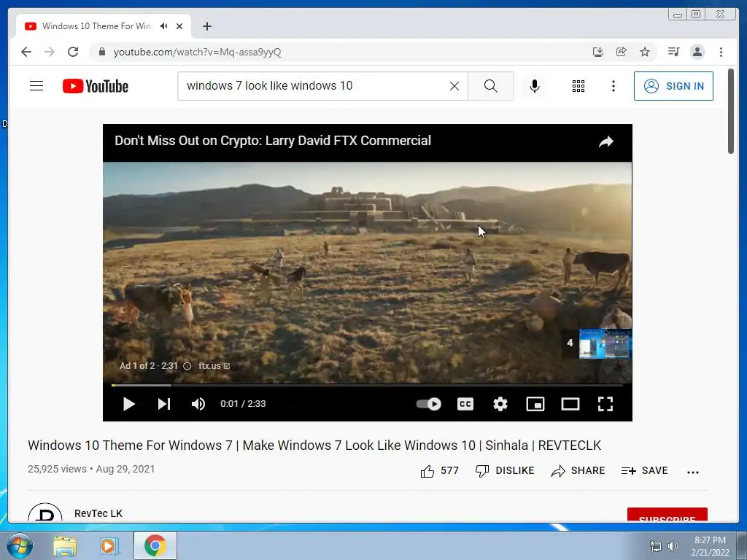Subscribe to the RevTec LK channel
Image resolution: width=747 pixels, height=560 pixels.
coord(667,515)
